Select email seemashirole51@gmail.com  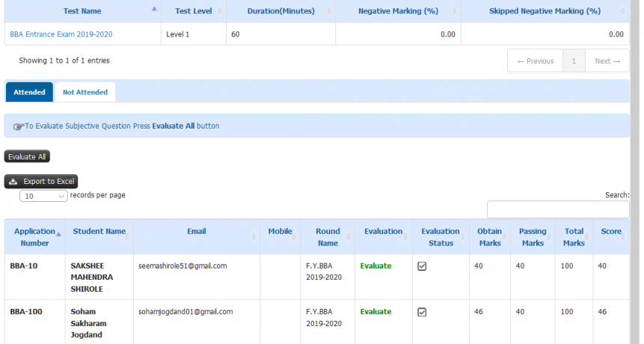(183, 265)
